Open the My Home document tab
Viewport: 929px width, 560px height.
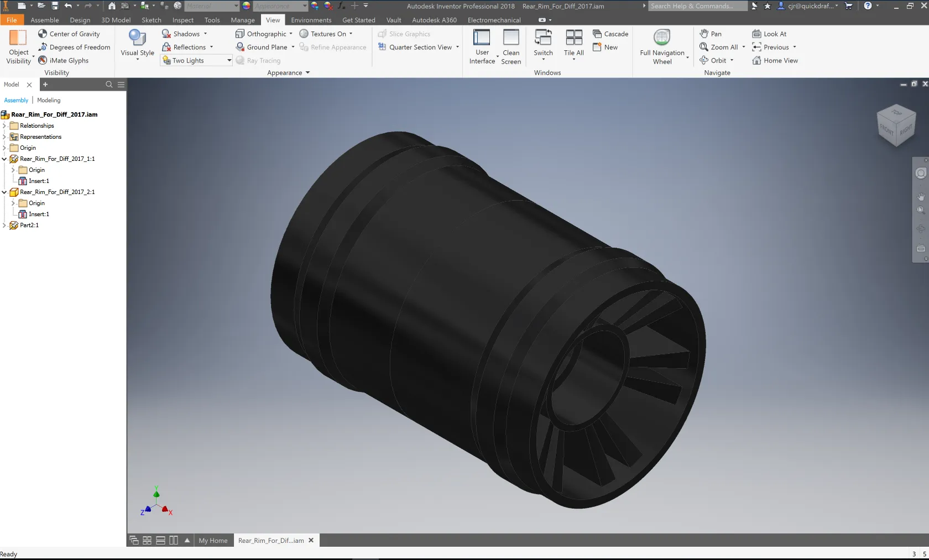pos(213,541)
